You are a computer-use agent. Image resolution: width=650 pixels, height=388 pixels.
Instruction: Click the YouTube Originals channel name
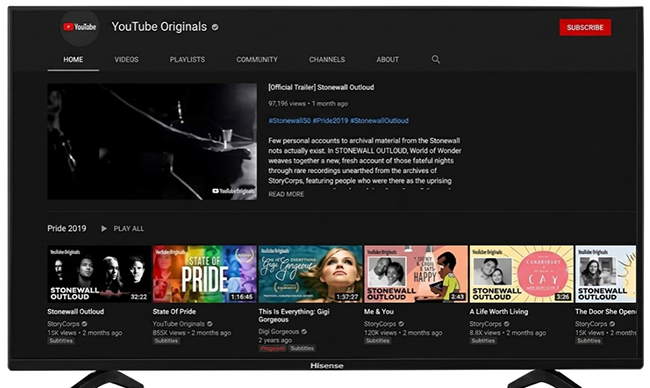159,27
